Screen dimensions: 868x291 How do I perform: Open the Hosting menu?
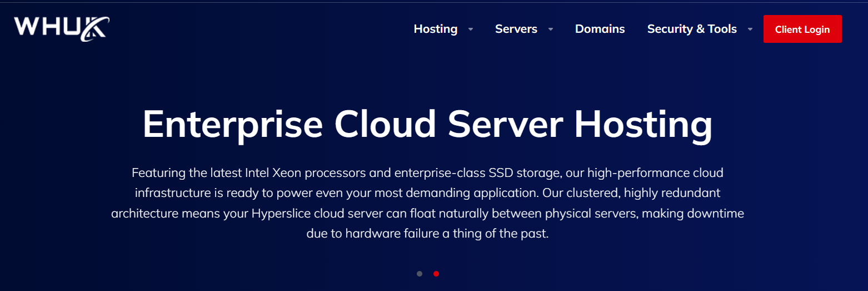pyautogui.click(x=436, y=29)
